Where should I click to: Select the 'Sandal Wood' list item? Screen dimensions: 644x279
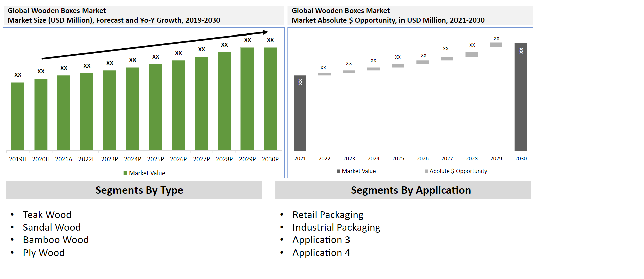click(52, 227)
